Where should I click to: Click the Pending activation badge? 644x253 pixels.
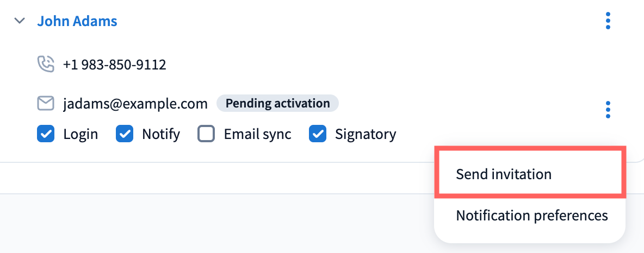pos(277,103)
